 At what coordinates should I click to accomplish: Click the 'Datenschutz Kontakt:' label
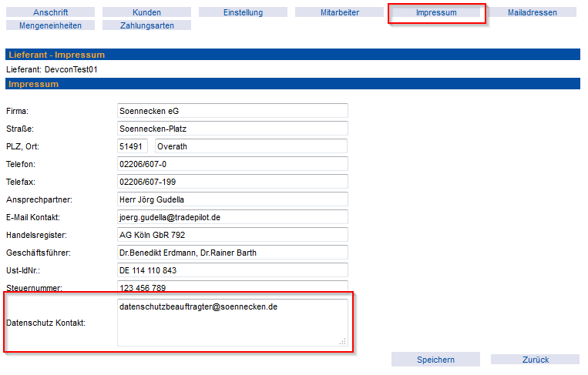click(45, 323)
